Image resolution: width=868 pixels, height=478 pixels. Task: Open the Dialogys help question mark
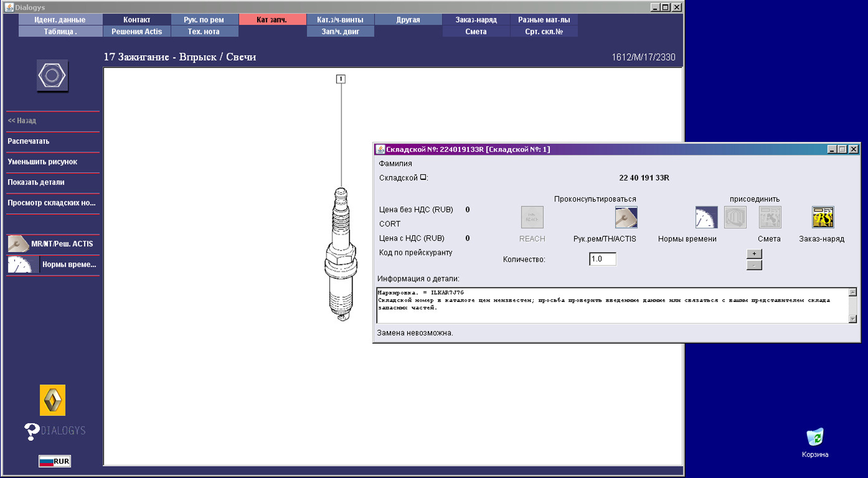pos(31,431)
